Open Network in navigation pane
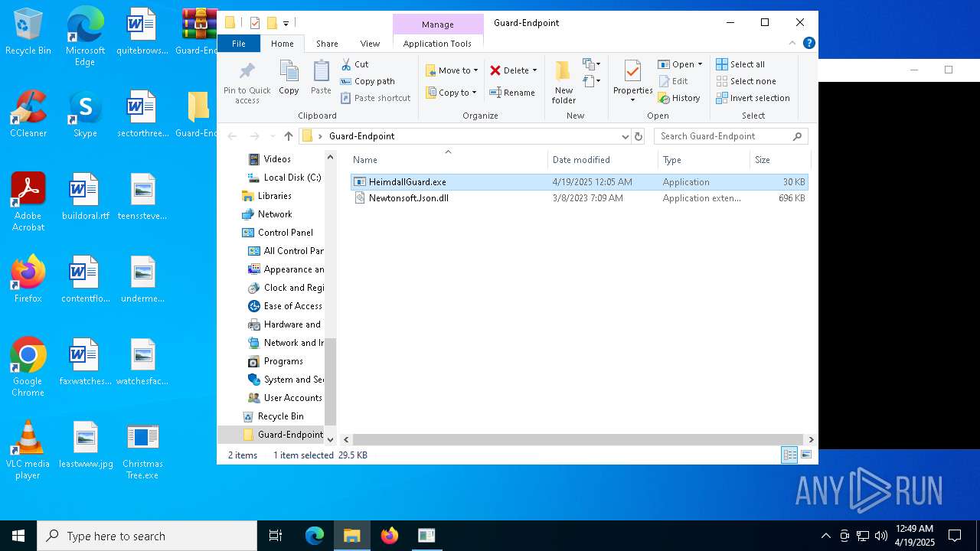Screen dimensions: 980x551 click(x=267, y=214)
